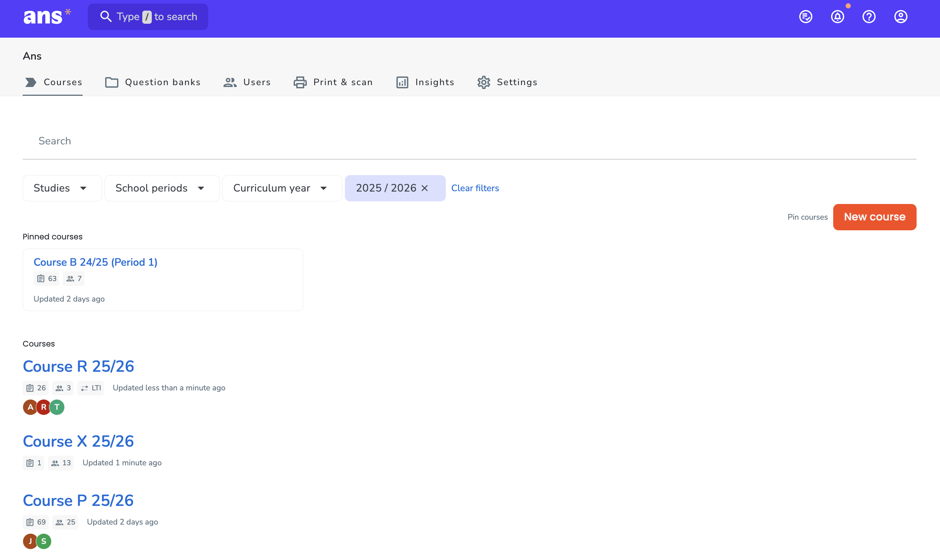Open the notifications bell icon
Screen dimensions: 940x560
[837, 16]
